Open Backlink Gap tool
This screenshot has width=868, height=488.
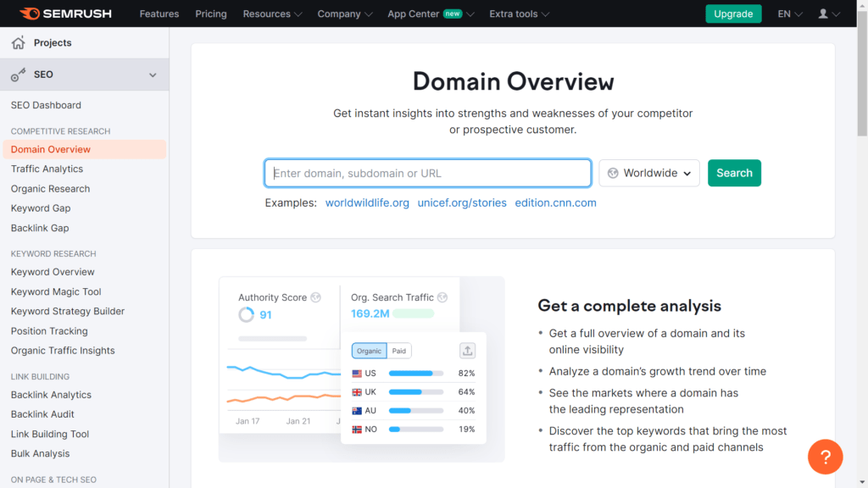pos(40,228)
